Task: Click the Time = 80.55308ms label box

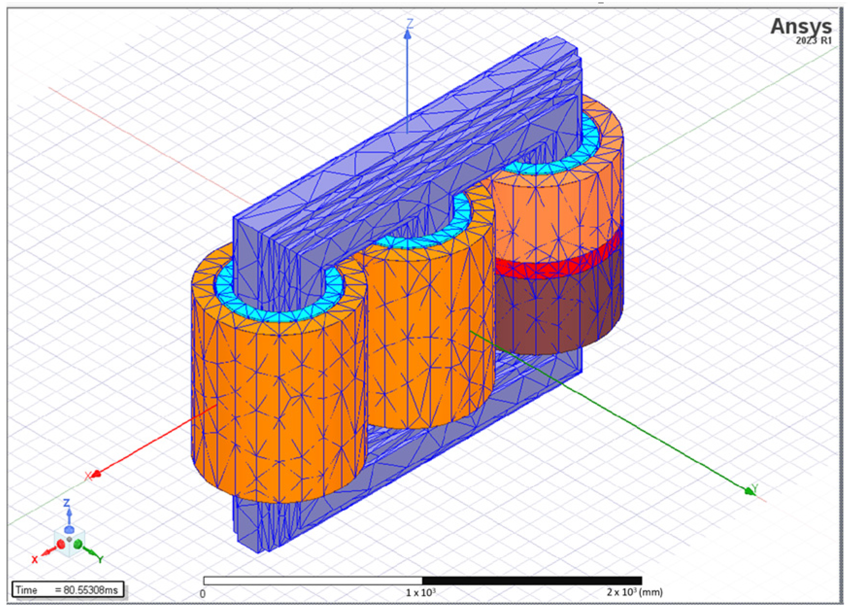Action: 67,590
